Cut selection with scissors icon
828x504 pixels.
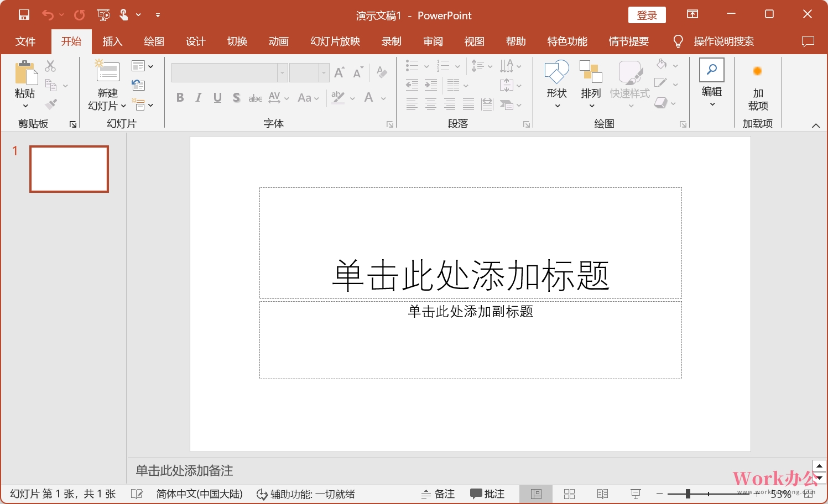[50, 66]
